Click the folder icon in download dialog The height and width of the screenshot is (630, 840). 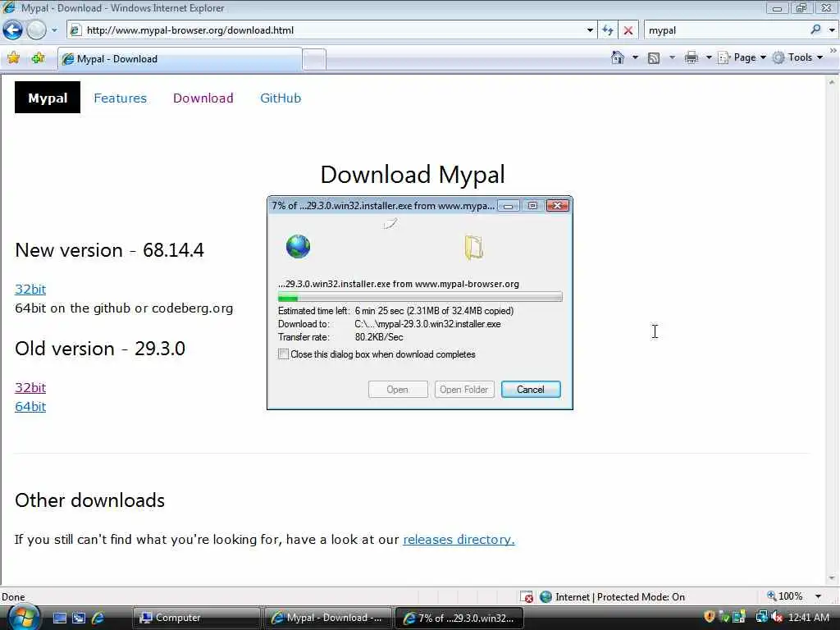point(473,247)
